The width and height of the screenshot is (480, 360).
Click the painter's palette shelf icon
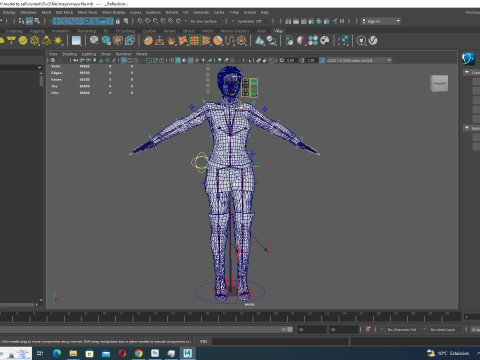click(x=325, y=41)
